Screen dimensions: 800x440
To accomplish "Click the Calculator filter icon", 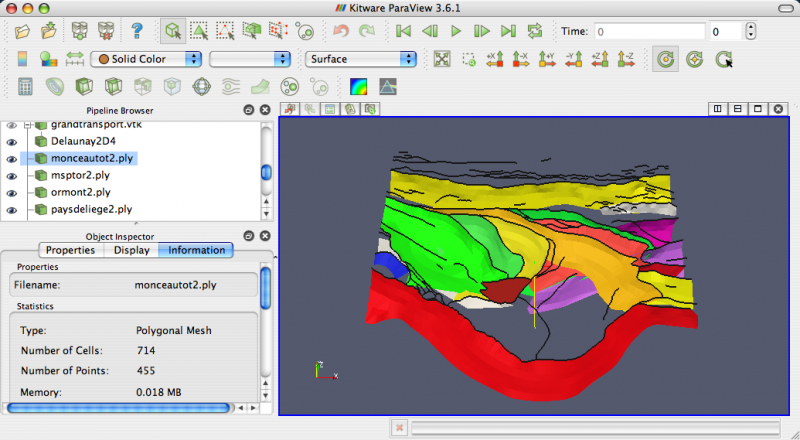I will pyautogui.click(x=26, y=87).
